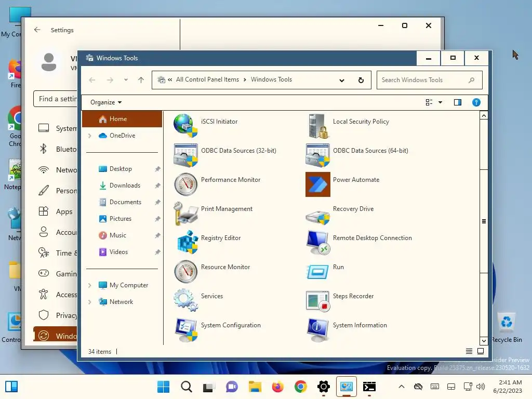Image resolution: width=532 pixels, height=399 pixels.
Task: Select Home in navigation pane
Action: coord(122,119)
